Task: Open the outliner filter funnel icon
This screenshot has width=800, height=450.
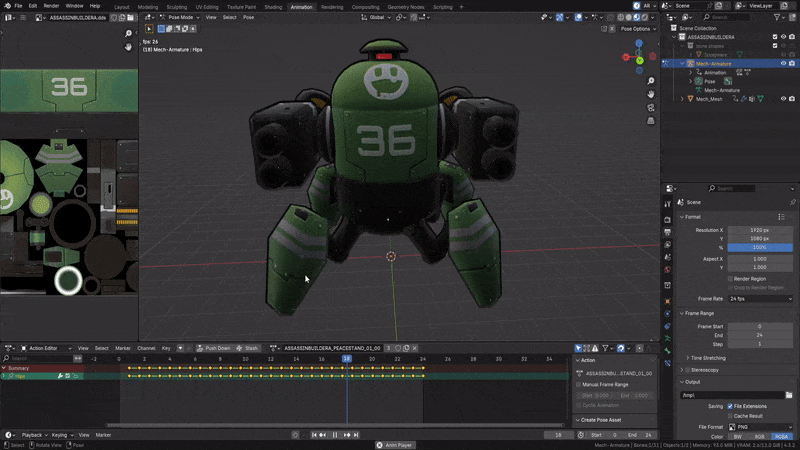Action: [775, 17]
